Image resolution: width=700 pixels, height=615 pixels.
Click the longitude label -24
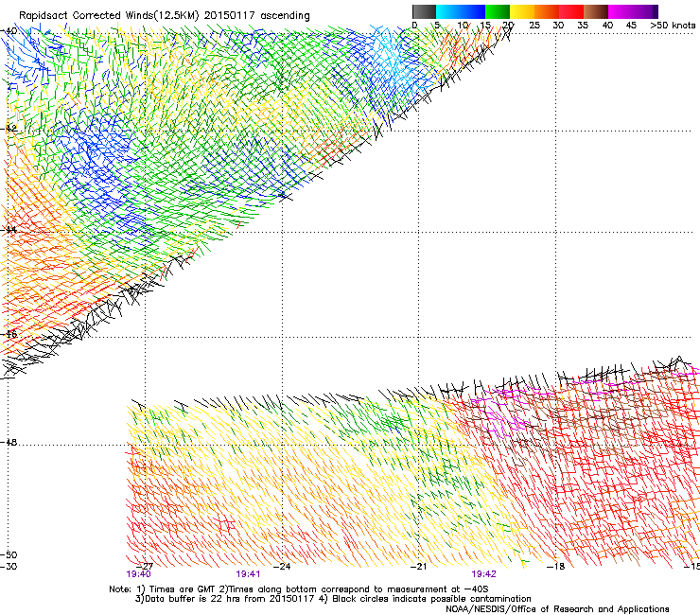pos(281,567)
